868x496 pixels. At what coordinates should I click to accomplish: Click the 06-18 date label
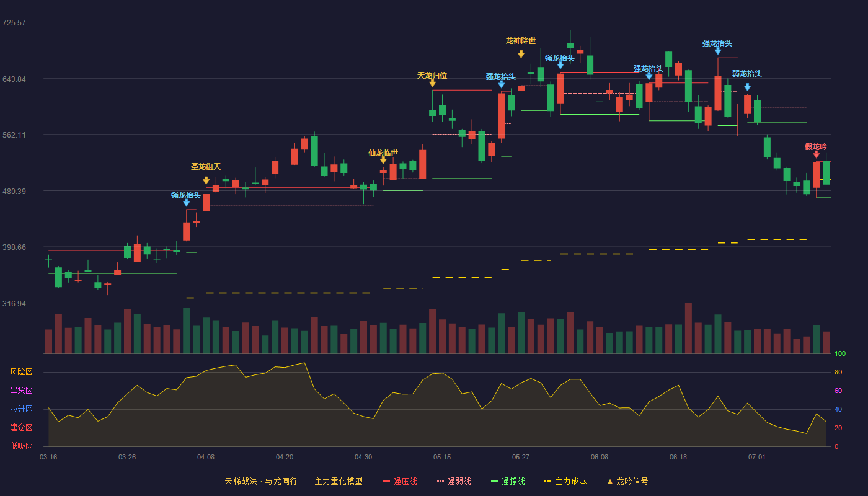coord(678,457)
